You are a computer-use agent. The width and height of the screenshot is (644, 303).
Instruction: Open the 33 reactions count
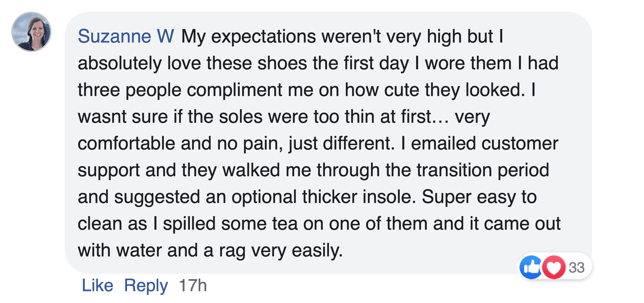pos(577,267)
